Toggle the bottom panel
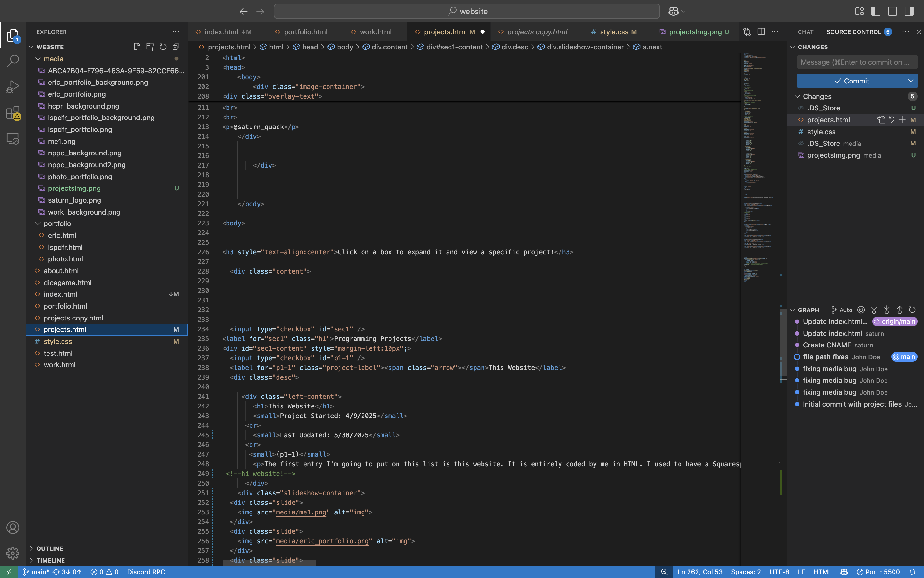 click(x=892, y=12)
